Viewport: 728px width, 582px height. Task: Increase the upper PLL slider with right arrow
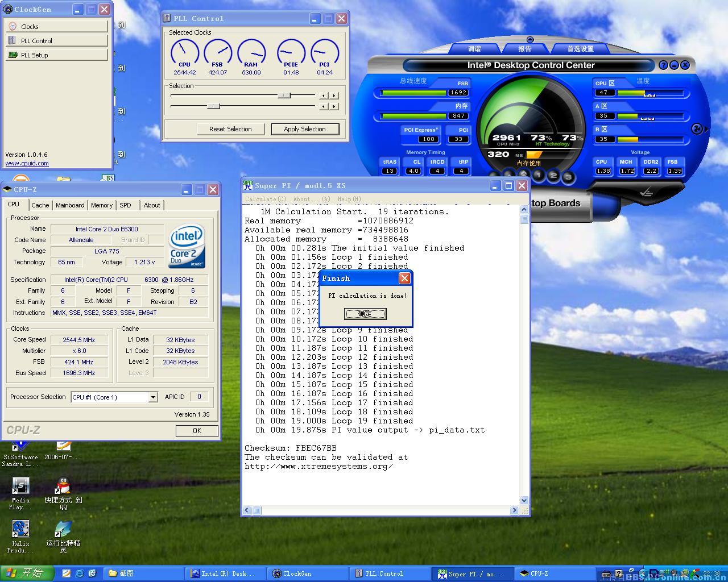click(x=334, y=95)
